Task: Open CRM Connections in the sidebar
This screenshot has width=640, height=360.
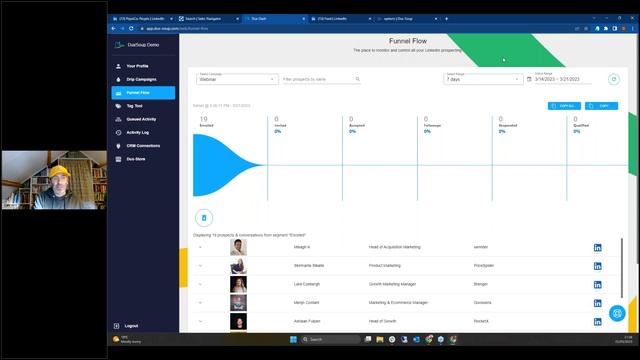Action: click(143, 146)
